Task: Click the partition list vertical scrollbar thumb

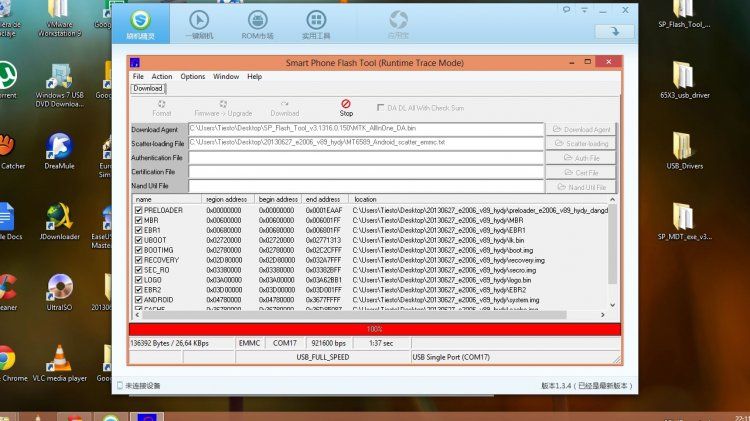Action: pyautogui.click(x=612, y=244)
